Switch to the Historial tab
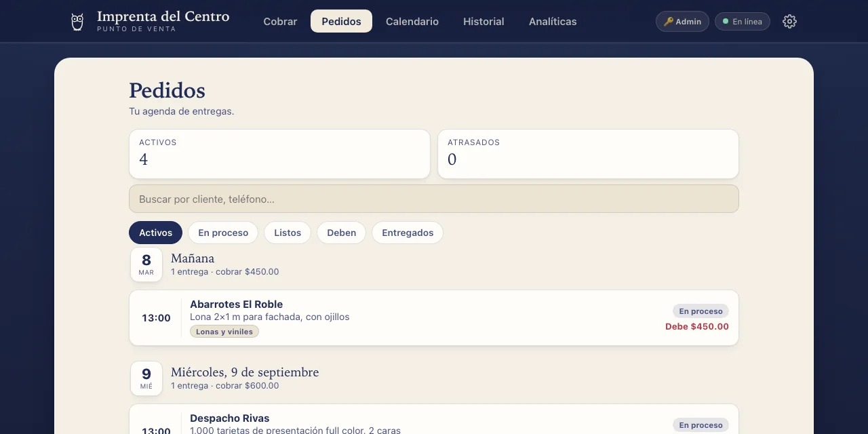 (484, 22)
